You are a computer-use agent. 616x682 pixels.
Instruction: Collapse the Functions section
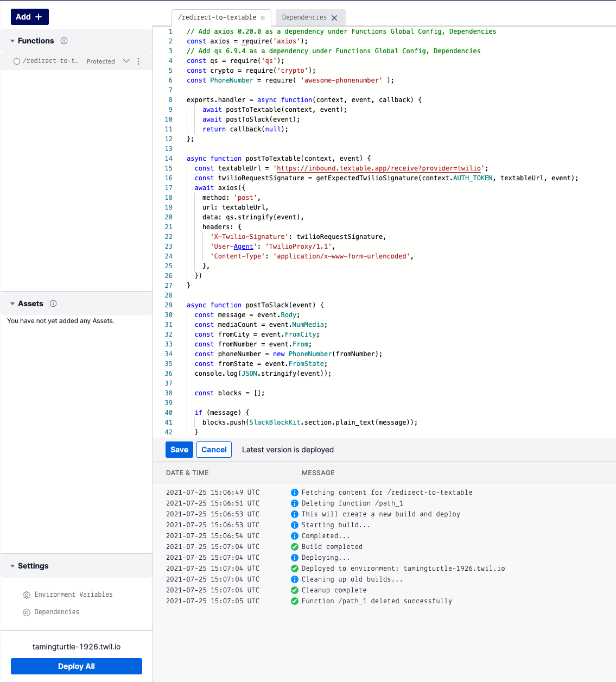(12, 41)
